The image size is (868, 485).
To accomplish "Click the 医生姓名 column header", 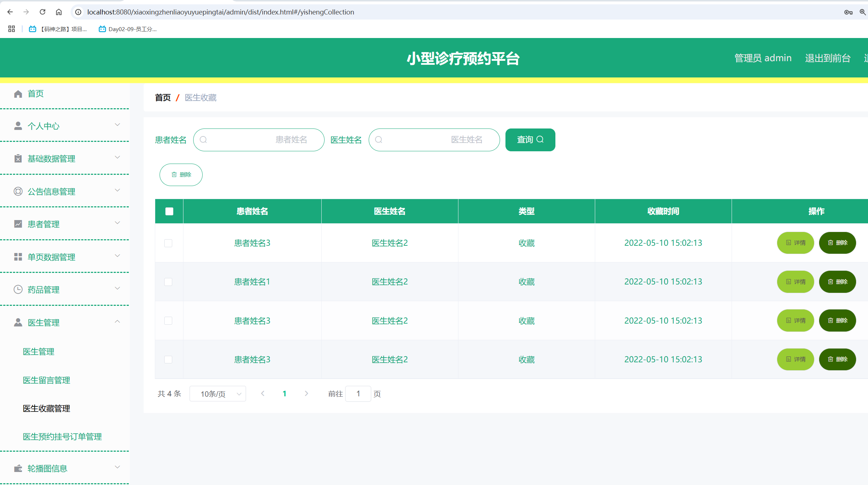I will tap(390, 211).
